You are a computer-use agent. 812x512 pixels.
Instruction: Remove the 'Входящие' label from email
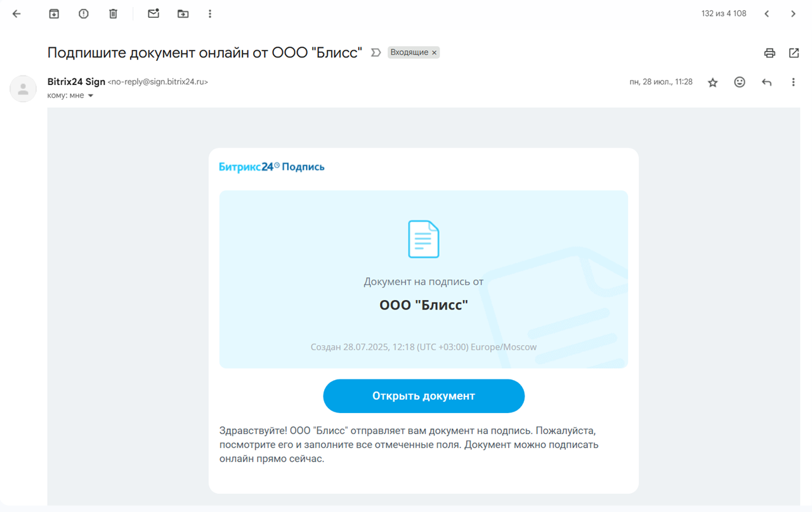click(435, 53)
